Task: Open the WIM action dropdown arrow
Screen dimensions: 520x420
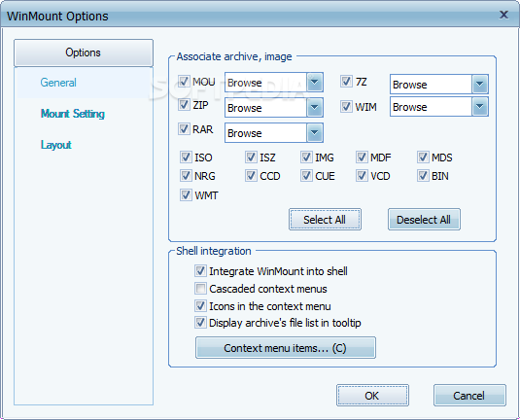Action: pyautogui.click(x=479, y=107)
